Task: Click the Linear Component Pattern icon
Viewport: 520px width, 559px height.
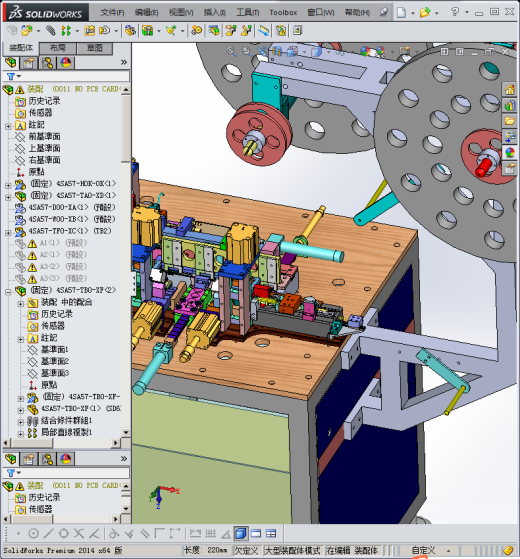Action: coord(66,31)
